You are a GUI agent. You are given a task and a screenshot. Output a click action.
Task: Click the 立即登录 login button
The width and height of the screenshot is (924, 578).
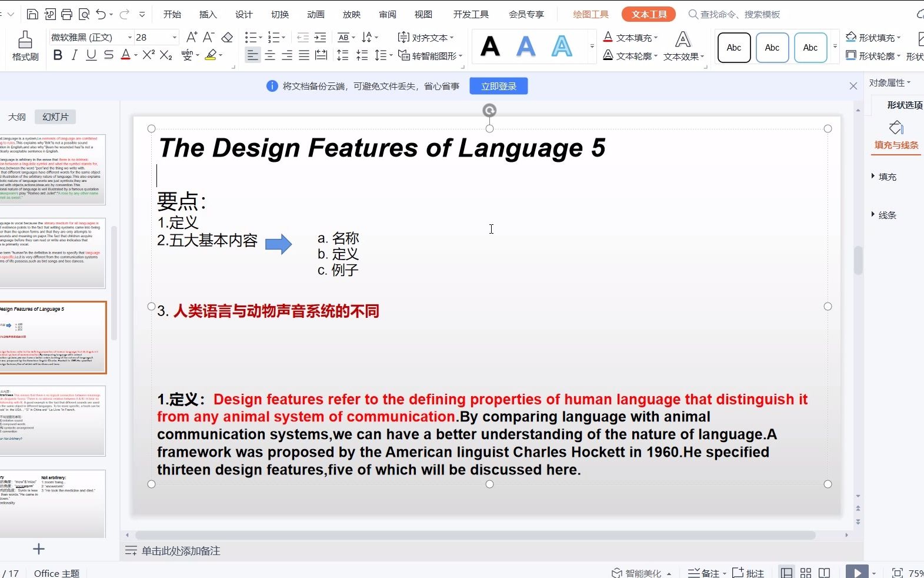click(499, 86)
